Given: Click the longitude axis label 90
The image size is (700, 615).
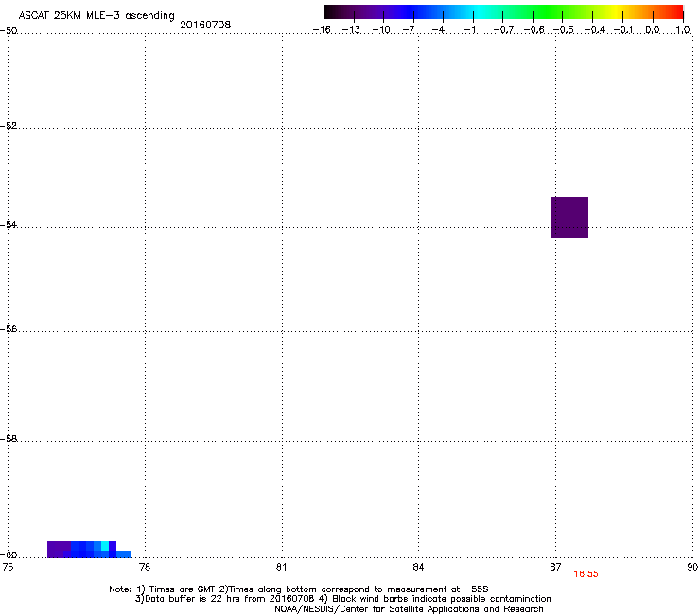Looking at the screenshot, I should coord(692,567).
